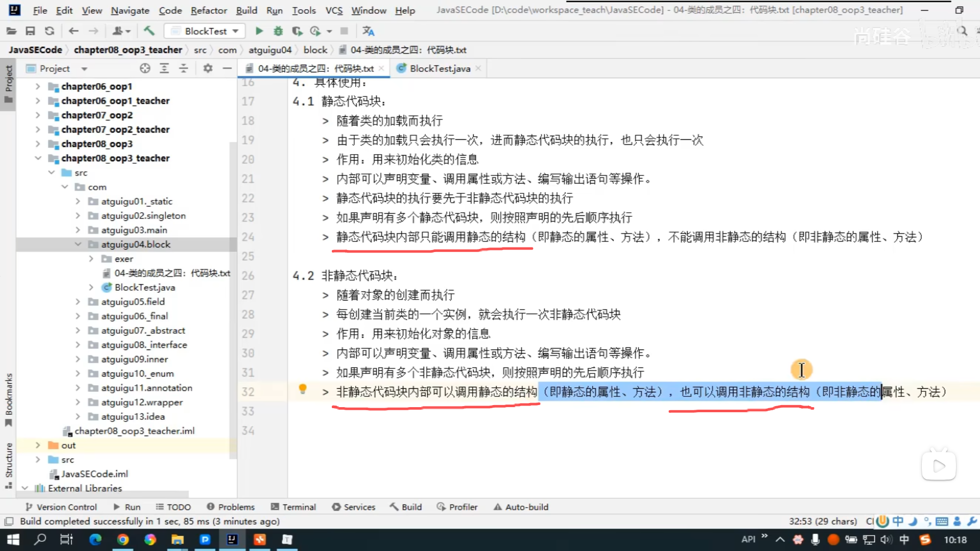Open the Refactor menu
Screen dimensions: 980x551
click(x=208, y=10)
